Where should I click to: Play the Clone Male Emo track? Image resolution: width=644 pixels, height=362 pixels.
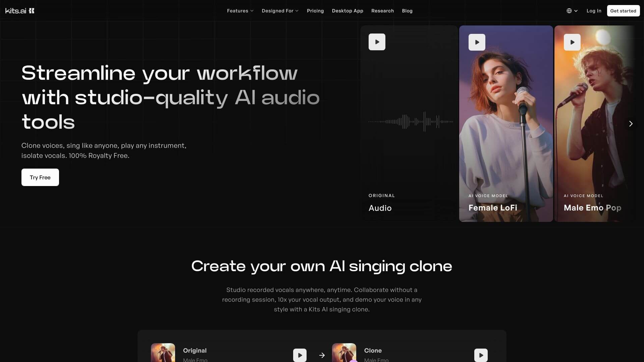[x=481, y=355]
